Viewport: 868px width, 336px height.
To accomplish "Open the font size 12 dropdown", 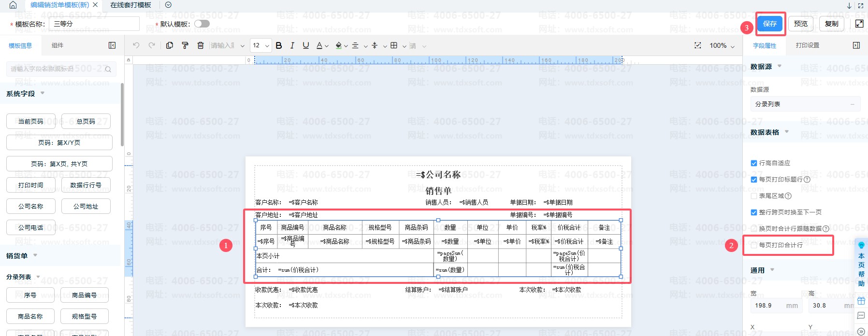I will [260, 45].
